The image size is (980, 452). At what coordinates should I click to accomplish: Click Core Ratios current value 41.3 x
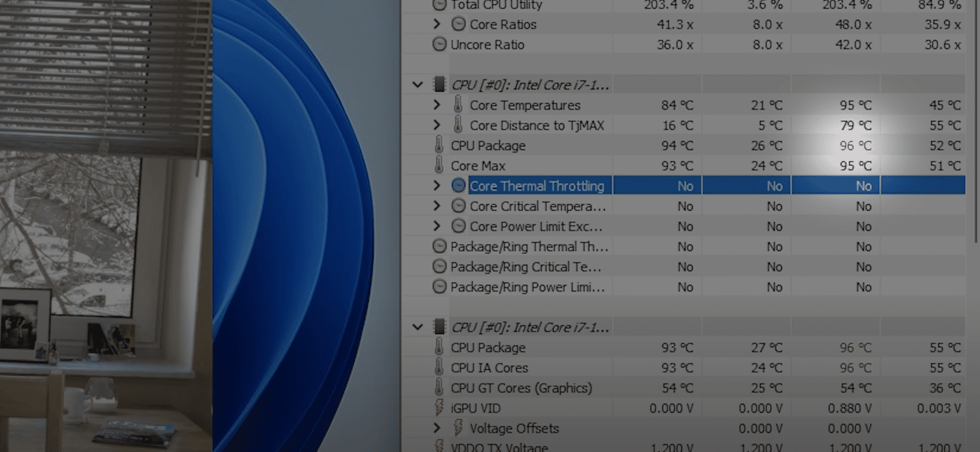(675, 24)
